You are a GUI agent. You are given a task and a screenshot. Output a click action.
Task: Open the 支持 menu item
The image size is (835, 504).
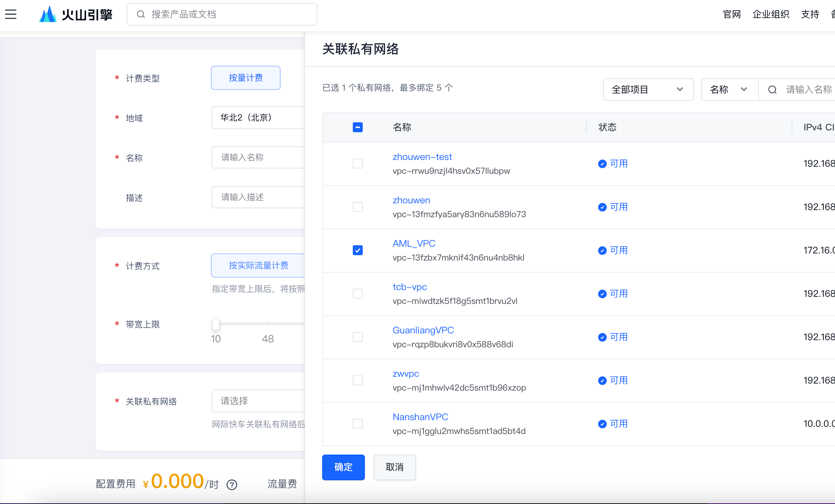click(810, 14)
